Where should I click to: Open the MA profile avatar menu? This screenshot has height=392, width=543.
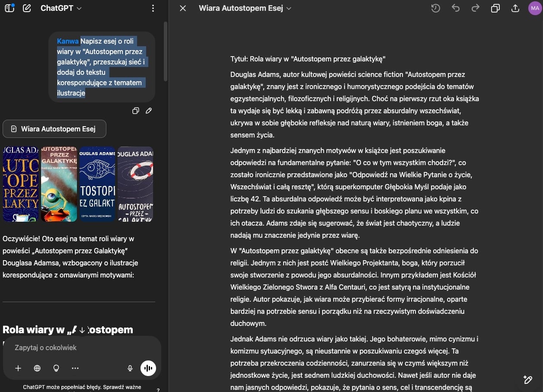pos(535,8)
